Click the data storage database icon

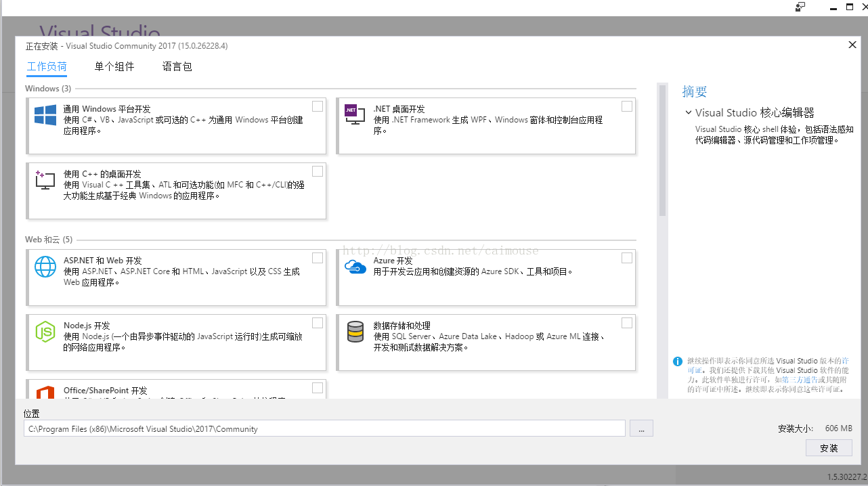(355, 332)
